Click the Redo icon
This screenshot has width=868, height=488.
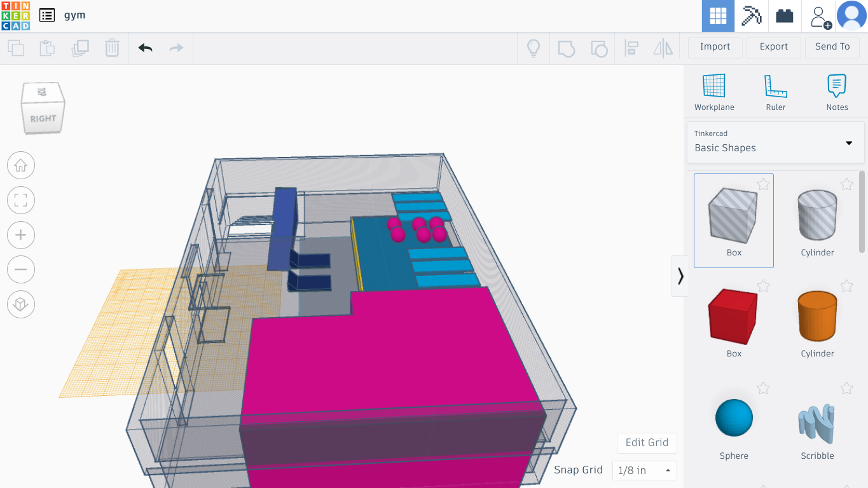pyautogui.click(x=177, y=48)
